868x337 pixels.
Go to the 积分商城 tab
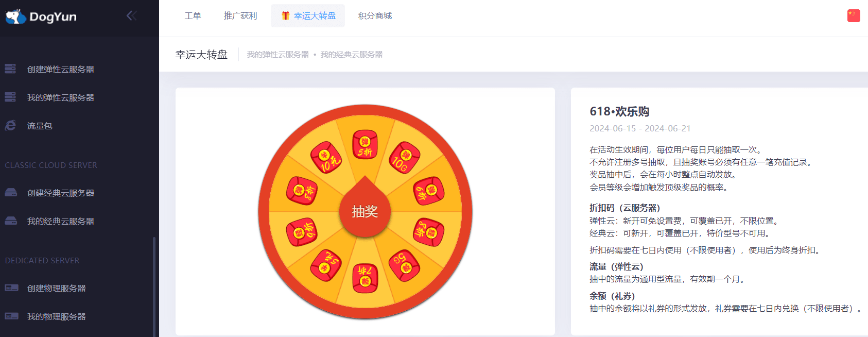(375, 16)
